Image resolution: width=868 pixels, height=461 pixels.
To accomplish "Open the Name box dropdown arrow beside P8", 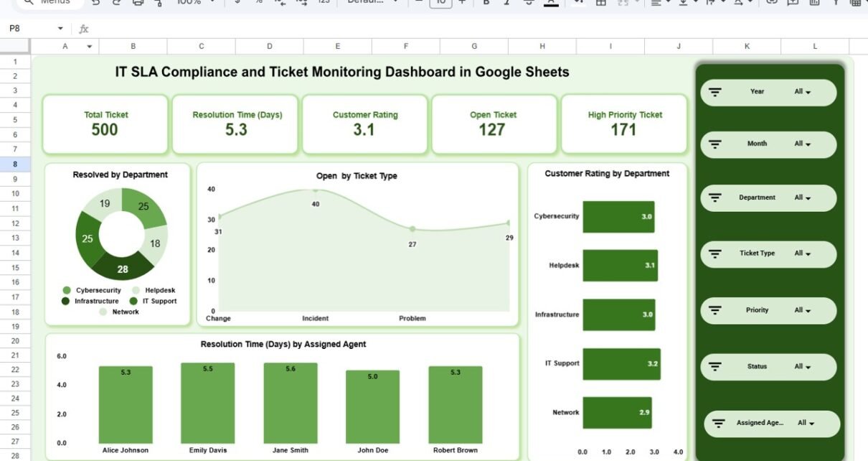I will click(60, 29).
